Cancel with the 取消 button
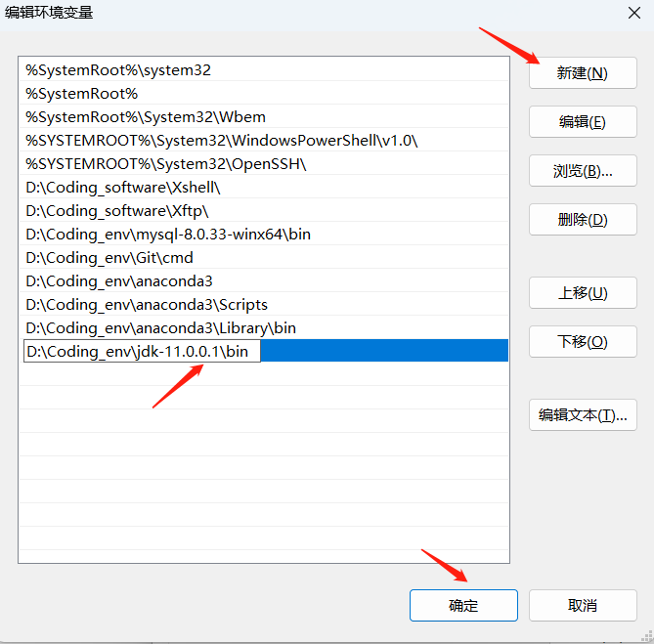This screenshot has width=654, height=644. 583,605
